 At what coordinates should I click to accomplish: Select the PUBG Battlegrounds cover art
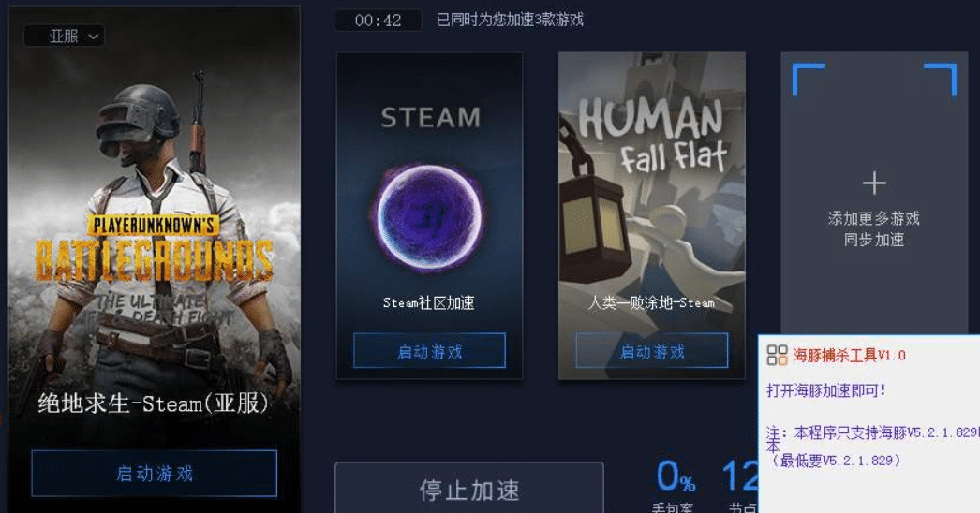[x=155, y=206]
